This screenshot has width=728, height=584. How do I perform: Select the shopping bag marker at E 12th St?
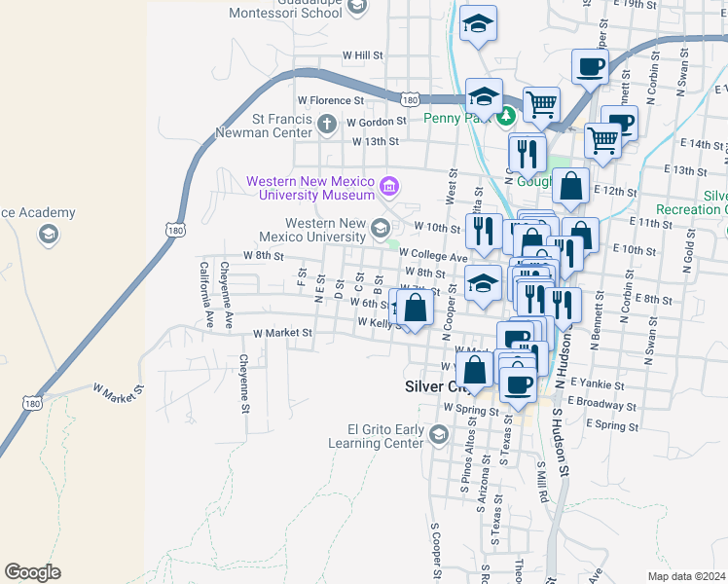pos(570,186)
